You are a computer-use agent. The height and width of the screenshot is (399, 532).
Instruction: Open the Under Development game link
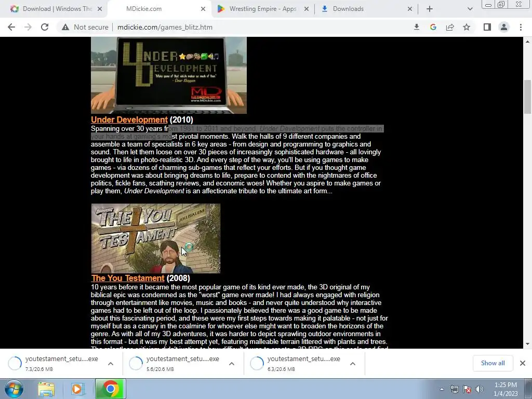pos(129,120)
